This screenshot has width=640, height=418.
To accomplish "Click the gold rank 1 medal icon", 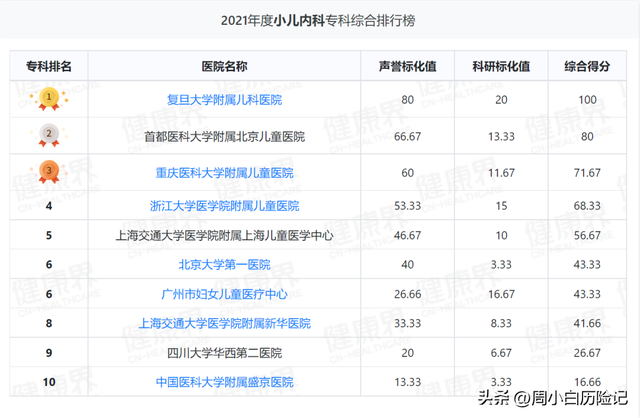I will (49, 99).
